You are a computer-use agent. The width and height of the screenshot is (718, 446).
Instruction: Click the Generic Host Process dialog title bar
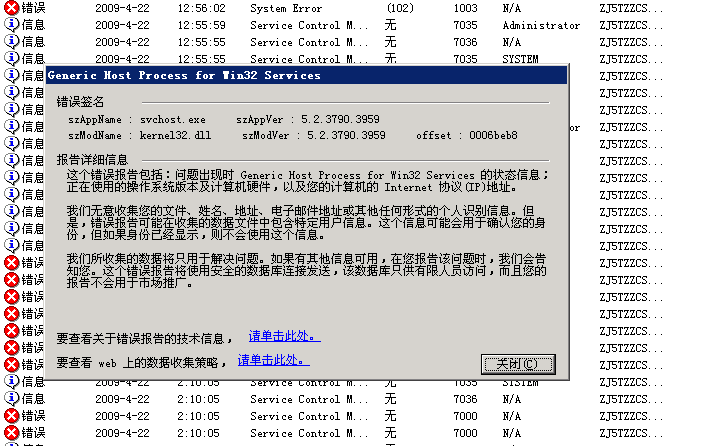point(307,75)
